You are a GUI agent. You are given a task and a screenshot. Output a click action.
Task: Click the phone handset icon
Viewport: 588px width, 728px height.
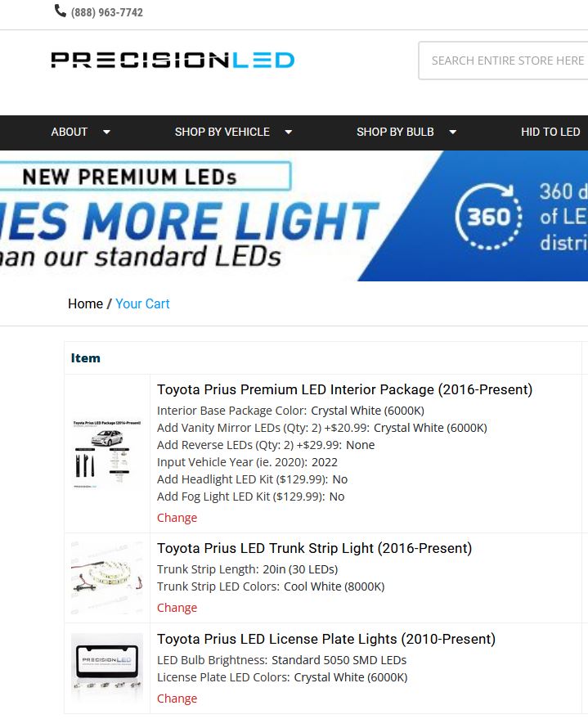61,11
